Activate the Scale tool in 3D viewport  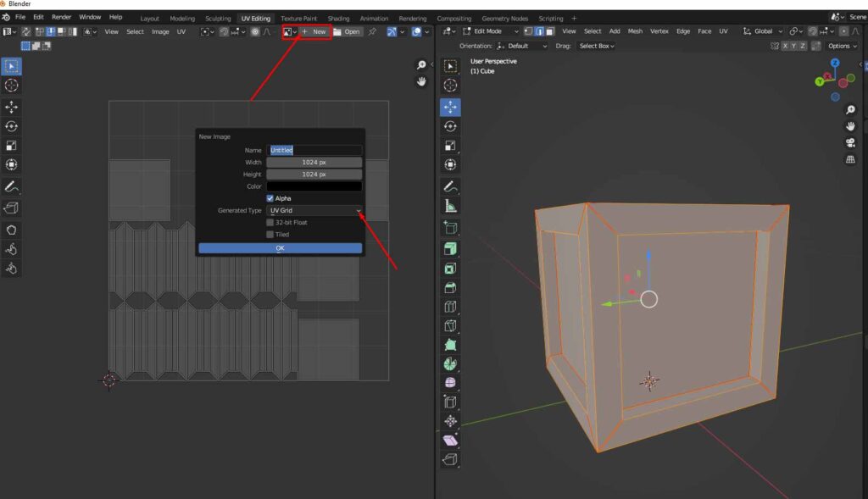(450, 146)
